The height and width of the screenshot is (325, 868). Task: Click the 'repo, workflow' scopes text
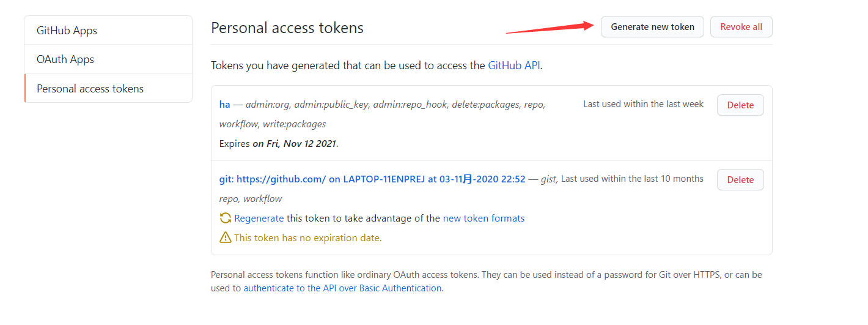tap(251, 198)
